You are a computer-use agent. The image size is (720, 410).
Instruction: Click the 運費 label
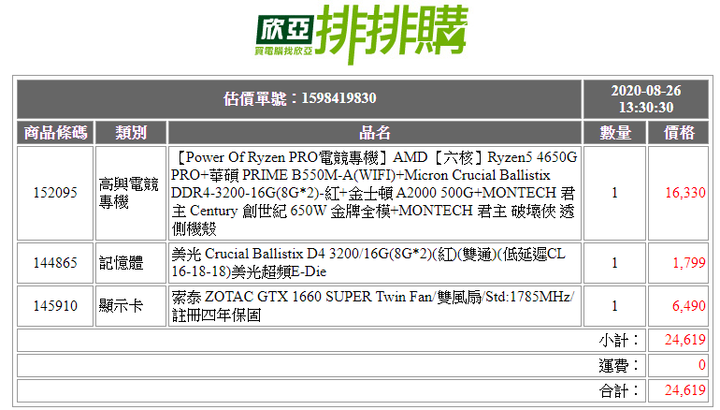click(619, 365)
